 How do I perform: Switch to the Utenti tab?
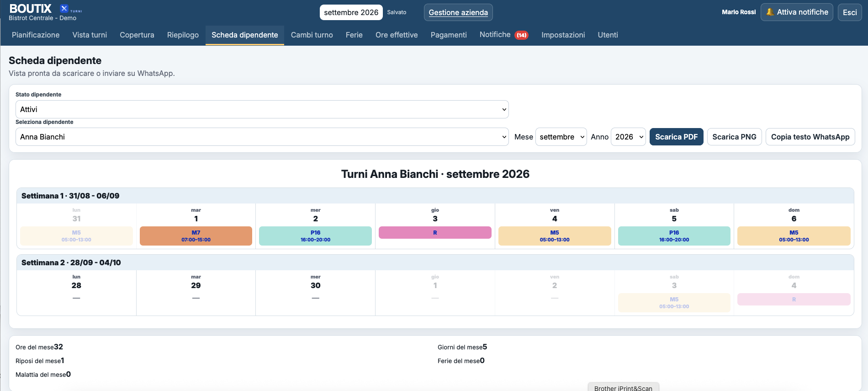pyautogui.click(x=608, y=35)
